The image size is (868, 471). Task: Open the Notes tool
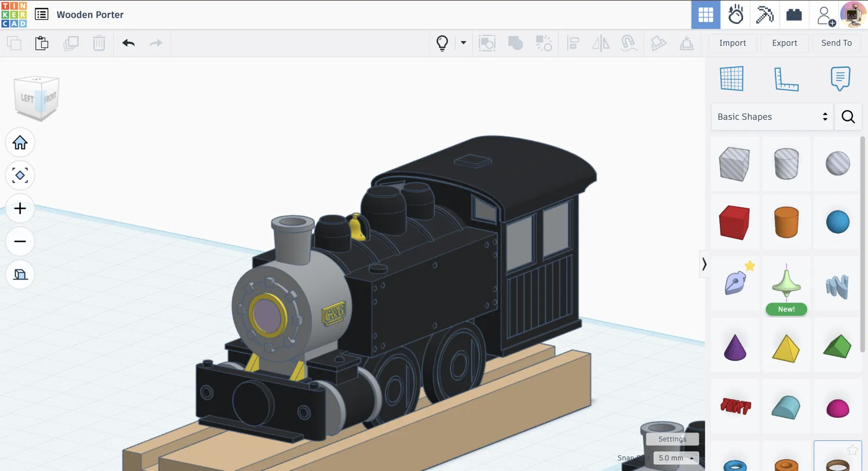coord(840,79)
